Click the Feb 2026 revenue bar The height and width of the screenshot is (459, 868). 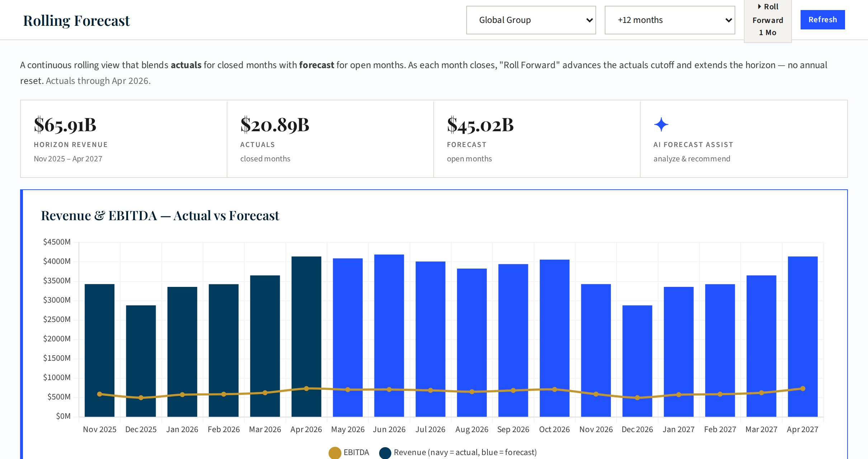click(223, 350)
